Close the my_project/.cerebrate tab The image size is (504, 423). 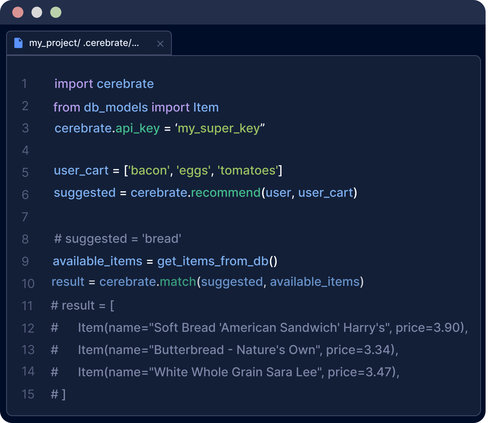[160, 44]
